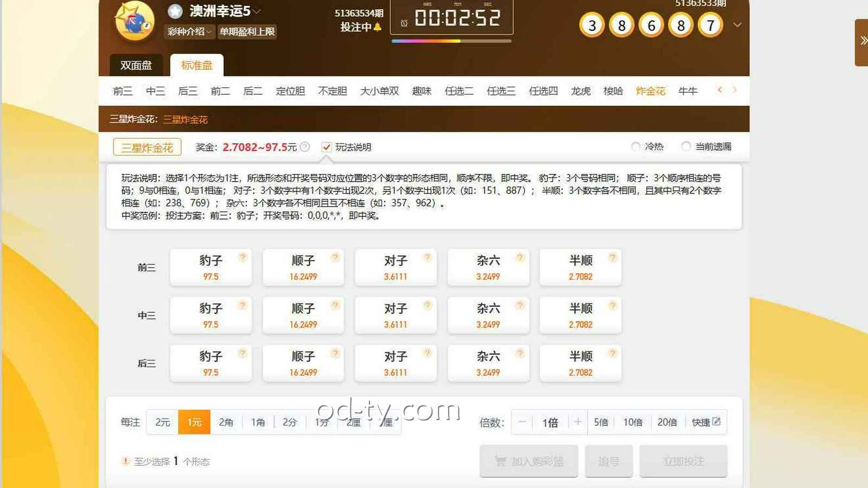Click the edit icon beside 快捷
This screenshot has width=868, height=488.
pyautogui.click(x=716, y=421)
